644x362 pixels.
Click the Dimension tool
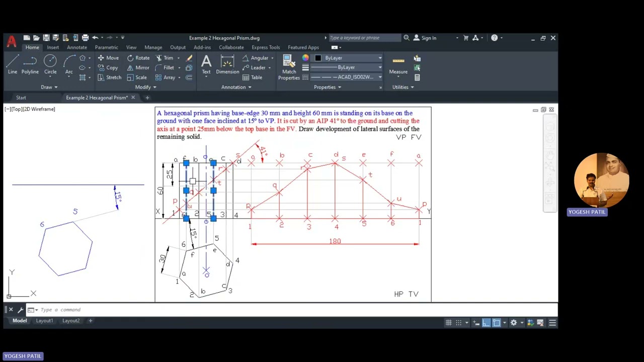(x=227, y=64)
